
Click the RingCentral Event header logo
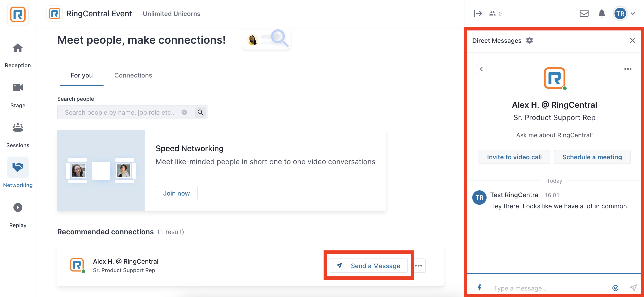[55, 13]
